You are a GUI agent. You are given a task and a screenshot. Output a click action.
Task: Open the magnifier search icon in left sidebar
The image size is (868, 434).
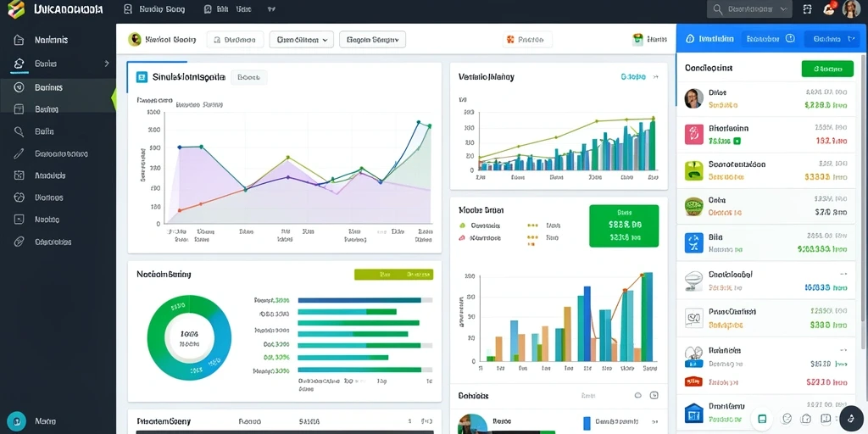point(19,131)
